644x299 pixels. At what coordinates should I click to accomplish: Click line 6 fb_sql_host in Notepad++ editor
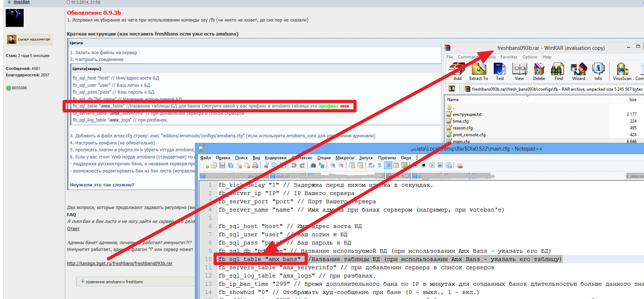[x=290, y=226]
